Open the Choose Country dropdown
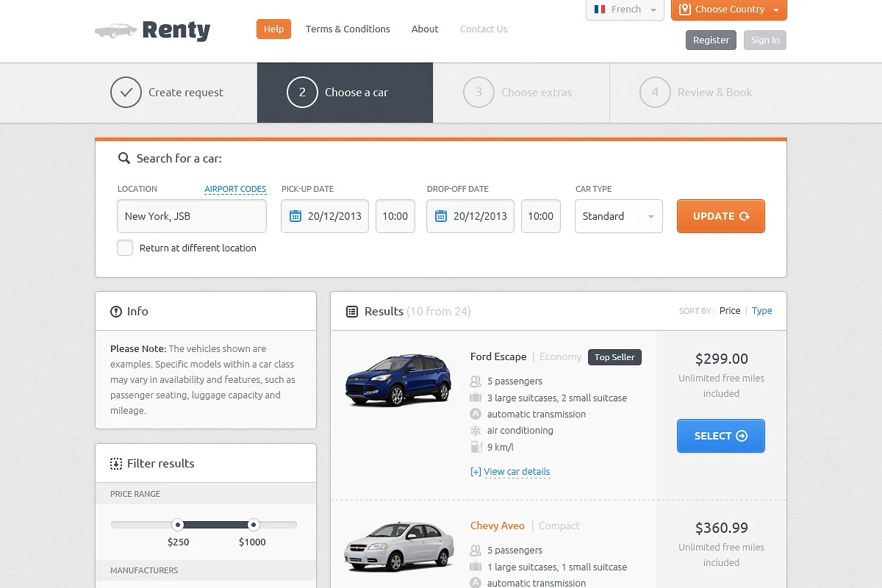Viewport: 882px width, 588px height. [729, 10]
